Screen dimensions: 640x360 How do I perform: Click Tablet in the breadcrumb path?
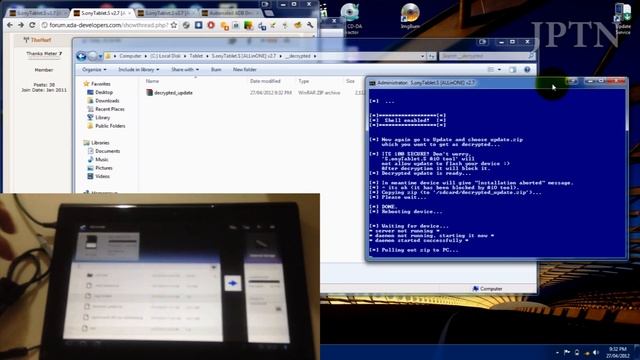click(x=196, y=56)
